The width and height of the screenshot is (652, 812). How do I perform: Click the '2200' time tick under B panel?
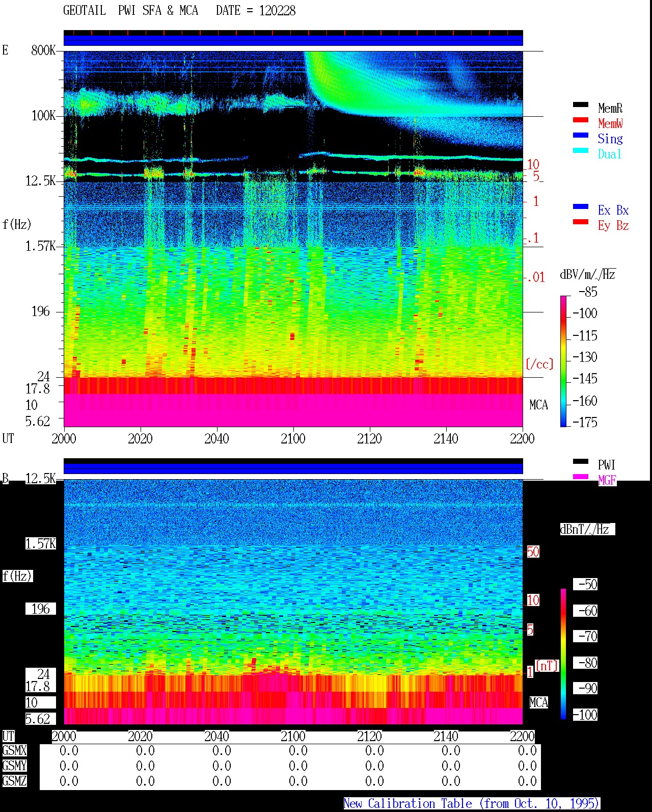tap(522, 736)
